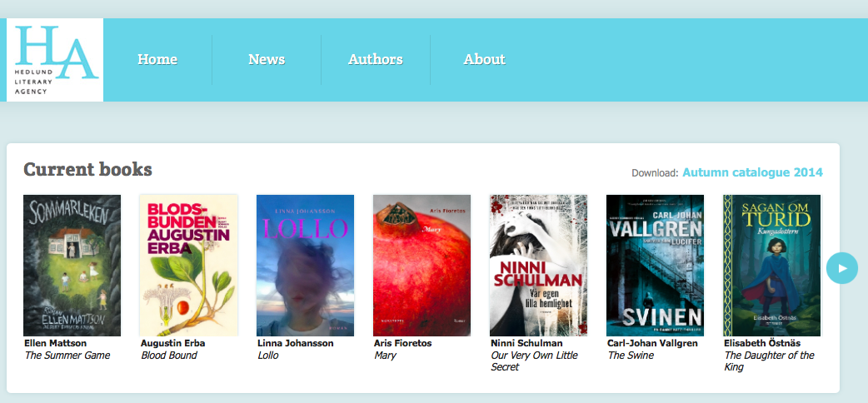Screen dimensions: 868x403
Task: Click author name Linna Johansson
Action: click(x=296, y=343)
